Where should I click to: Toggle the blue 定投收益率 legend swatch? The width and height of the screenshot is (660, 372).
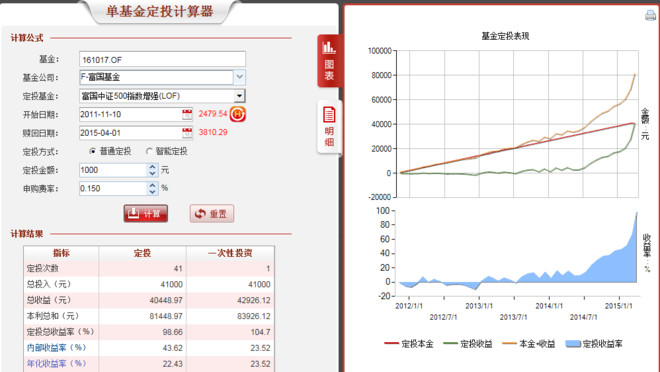tap(573, 344)
